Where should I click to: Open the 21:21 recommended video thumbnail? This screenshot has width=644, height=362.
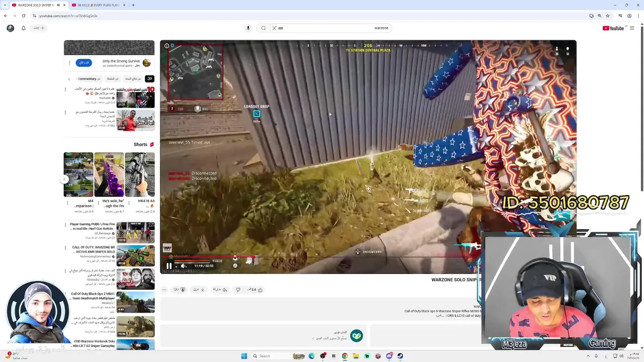click(135, 97)
